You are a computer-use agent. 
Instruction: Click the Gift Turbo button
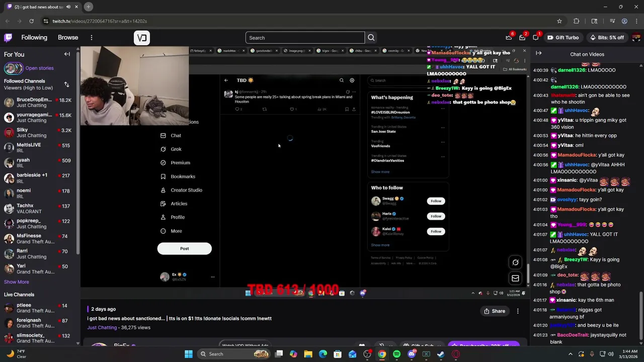point(563,38)
